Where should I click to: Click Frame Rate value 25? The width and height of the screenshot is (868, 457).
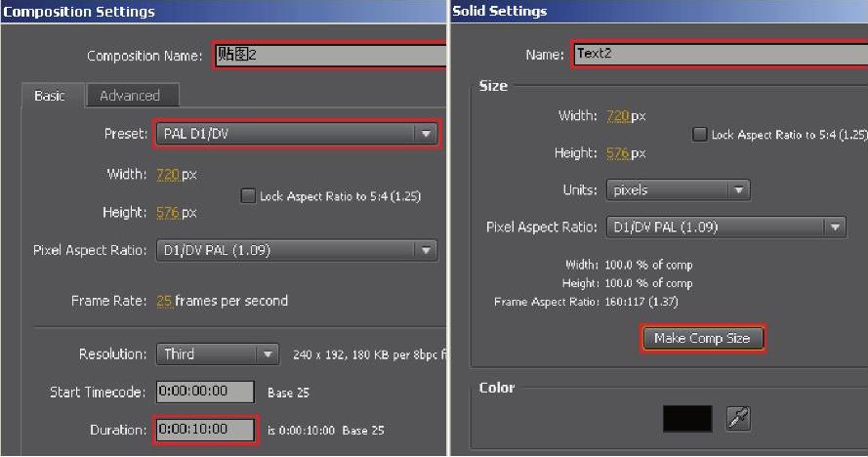(164, 301)
